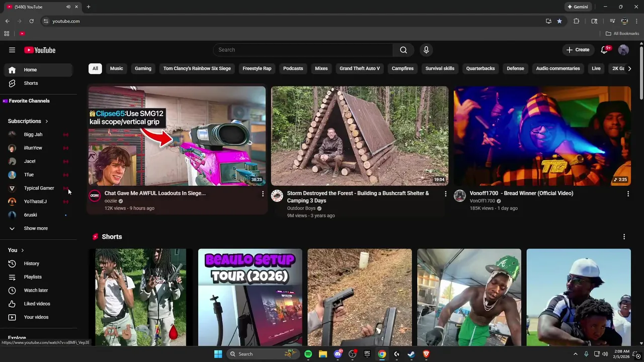Open the YouTube hamburger guide menu
This screenshot has height=362, width=644.
click(x=12, y=50)
